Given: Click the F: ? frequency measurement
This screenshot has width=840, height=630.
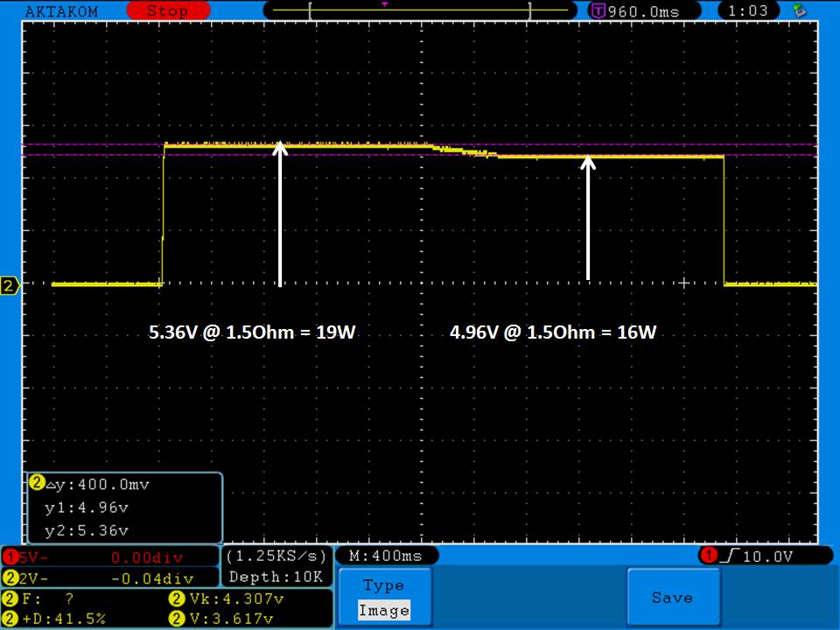Looking at the screenshot, I should [39, 598].
